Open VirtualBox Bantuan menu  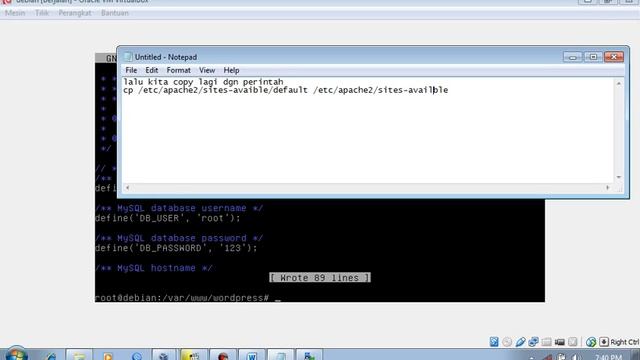pos(115,13)
